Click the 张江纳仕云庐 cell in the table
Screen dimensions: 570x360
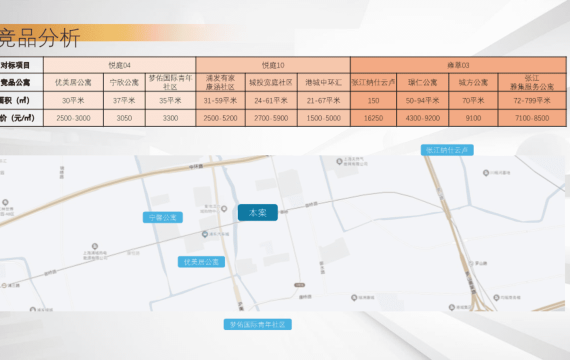373,83
